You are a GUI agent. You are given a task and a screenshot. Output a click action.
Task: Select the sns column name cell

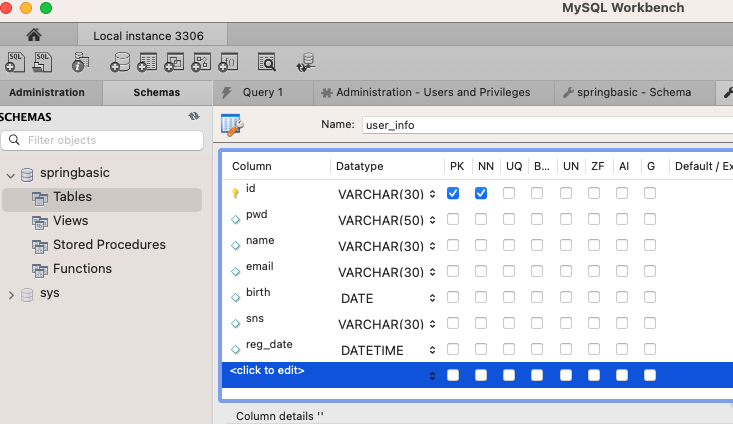[x=255, y=318]
